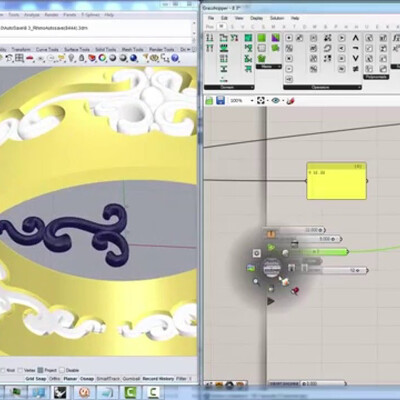Select the sketch pencil icon on canvas toolbar

[x=290, y=100]
